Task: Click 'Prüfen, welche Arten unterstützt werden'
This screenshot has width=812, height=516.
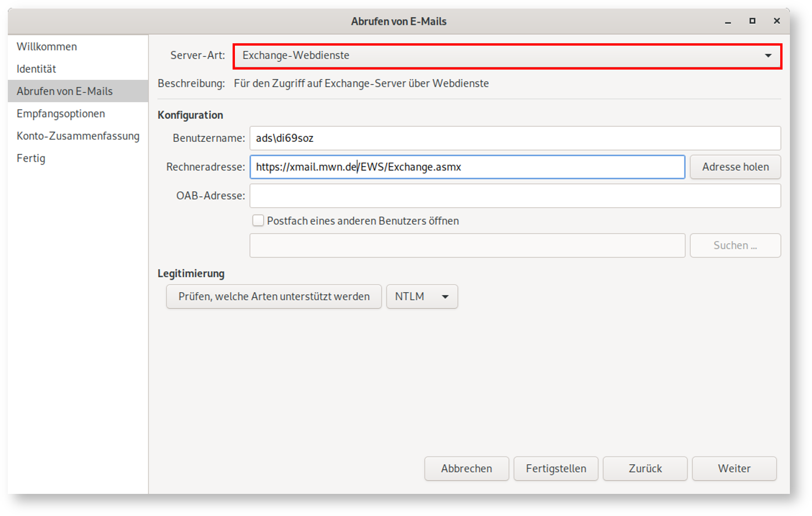Action: 274,296
